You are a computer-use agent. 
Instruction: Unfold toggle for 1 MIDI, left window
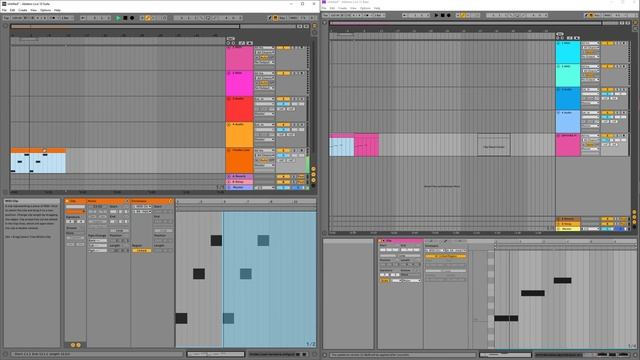[229, 48]
